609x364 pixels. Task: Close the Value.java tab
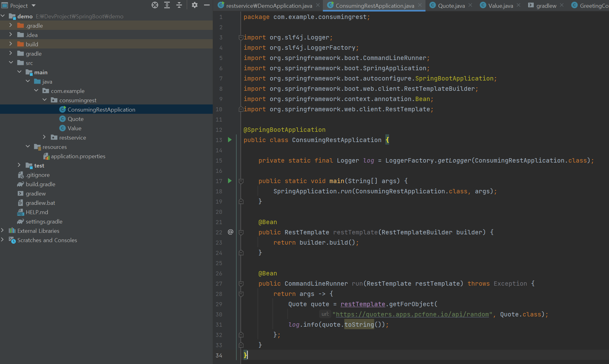tap(518, 5)
